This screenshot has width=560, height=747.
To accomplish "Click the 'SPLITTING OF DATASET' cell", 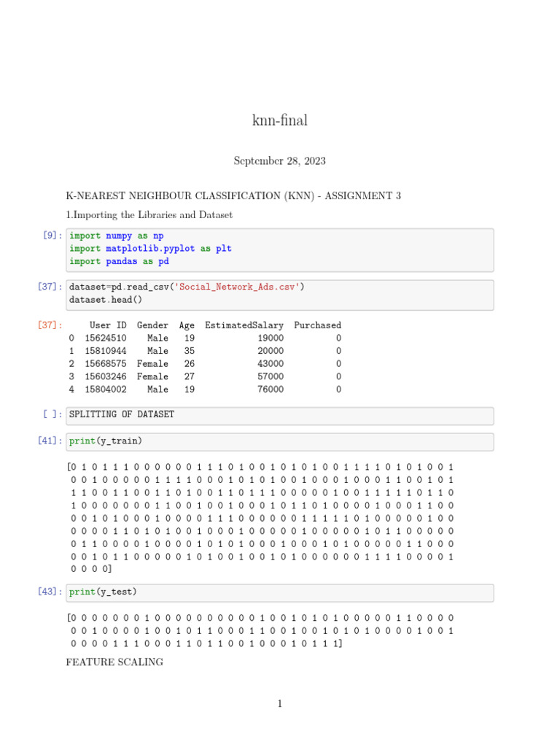I will coord(279,416).
